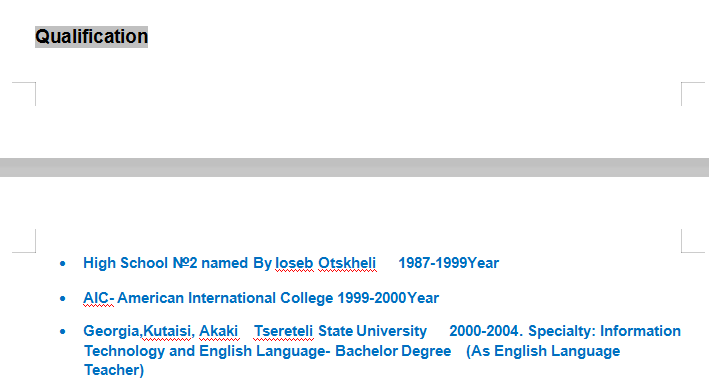Click the words Specialty: Information

[x=605, y=331]
